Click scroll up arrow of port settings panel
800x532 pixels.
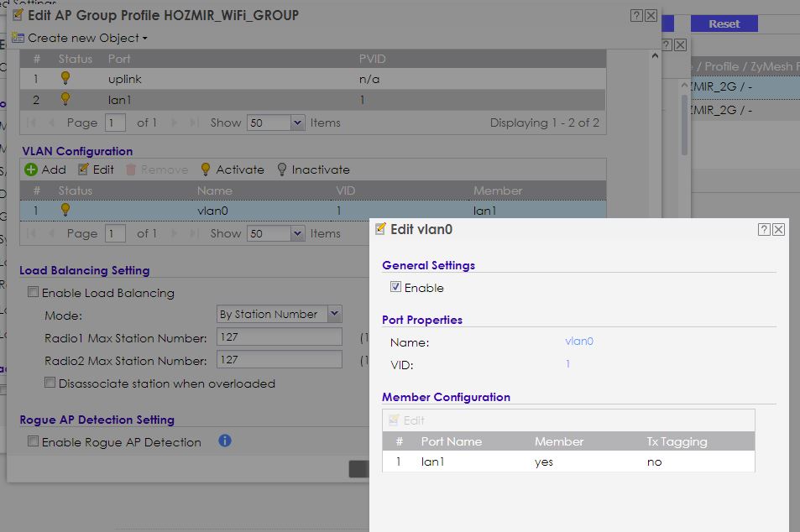tap(655, 55)
